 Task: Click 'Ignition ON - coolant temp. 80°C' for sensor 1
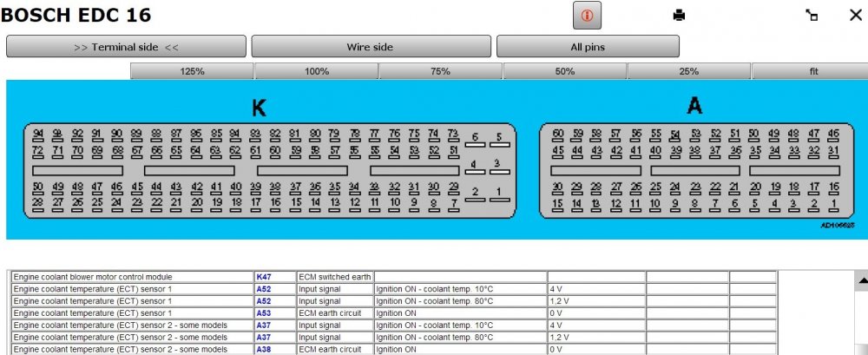coord(460,301)
